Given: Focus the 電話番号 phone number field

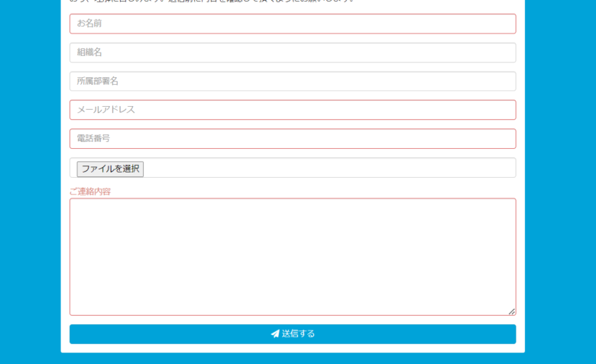Looking at the screenshot, I should (293, 139).
